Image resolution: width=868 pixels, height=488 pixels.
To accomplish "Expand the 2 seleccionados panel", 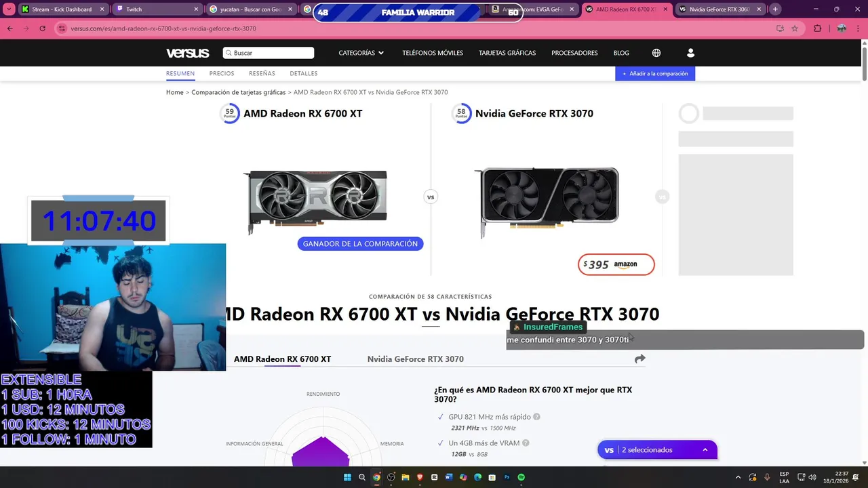I will tap(657, 449).
